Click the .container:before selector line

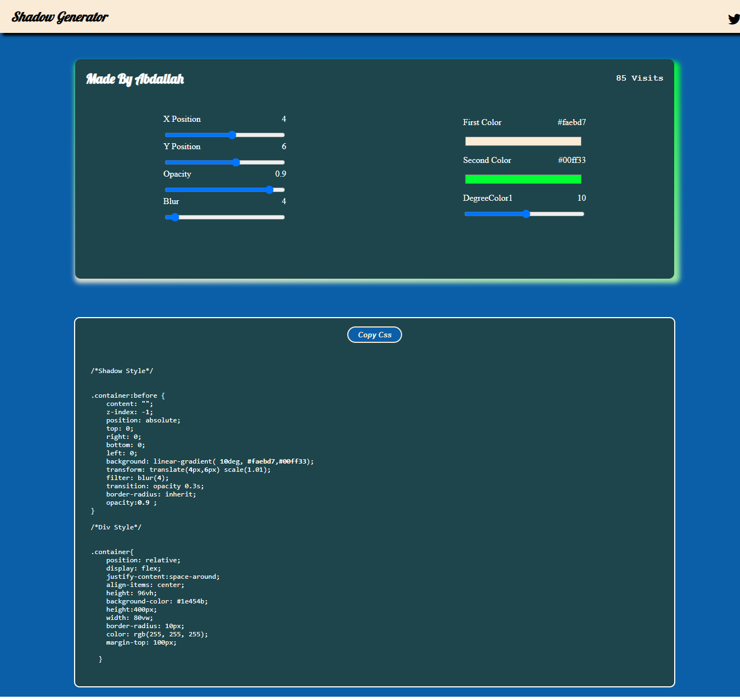[128, 396]
